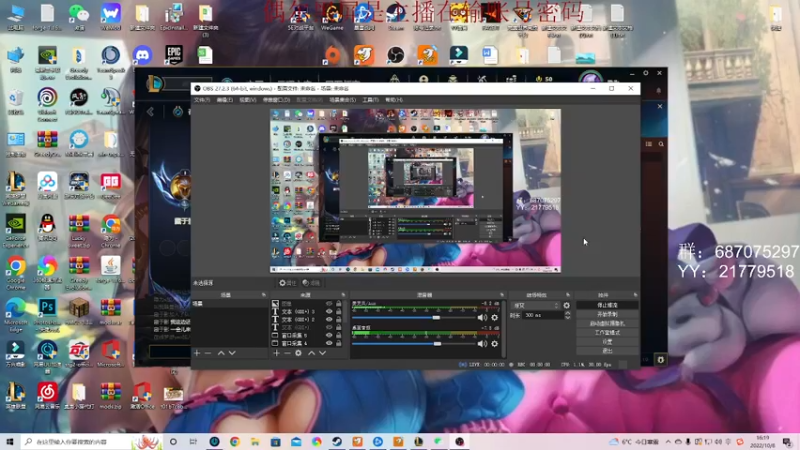Hide the window capture 5 source
800x450 pixels.
(x=329, y=335)
